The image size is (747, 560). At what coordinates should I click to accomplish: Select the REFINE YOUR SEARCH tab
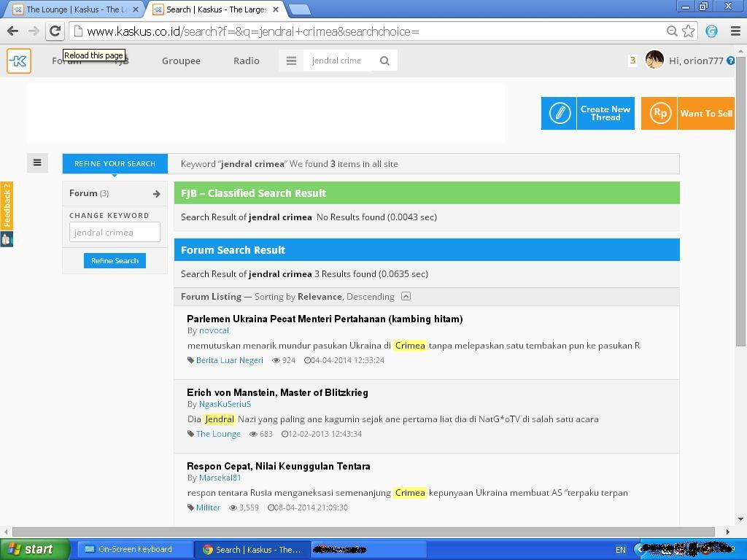pyautogui.click(x=115, y=164)
